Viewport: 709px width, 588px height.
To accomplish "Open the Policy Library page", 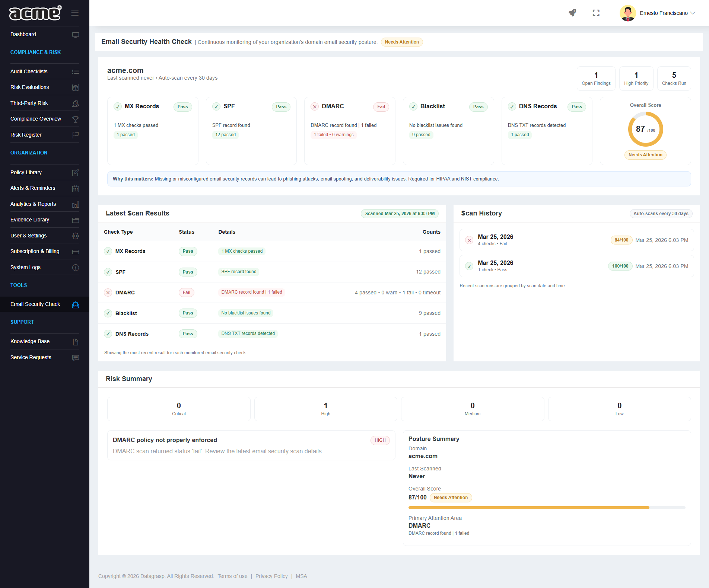I will 45,172.
